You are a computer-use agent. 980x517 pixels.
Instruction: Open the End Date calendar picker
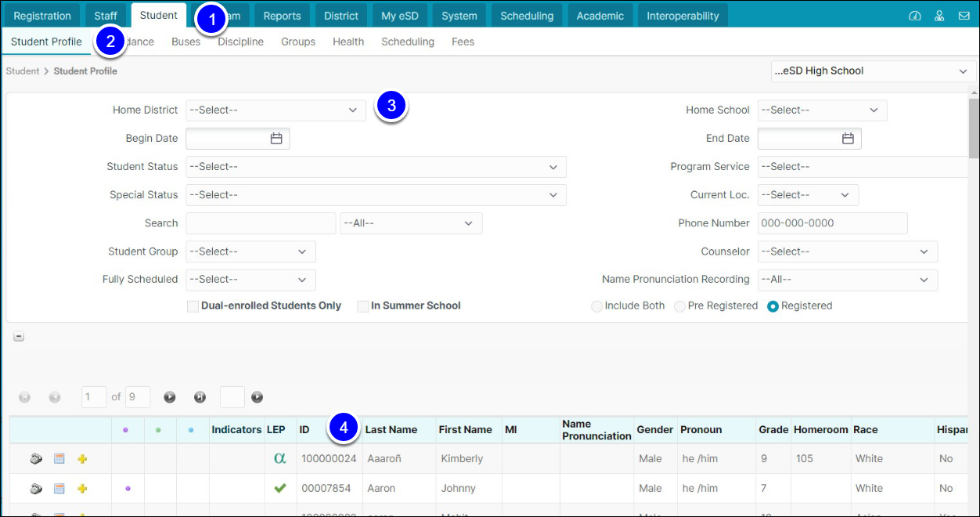[x=848, y=139]
